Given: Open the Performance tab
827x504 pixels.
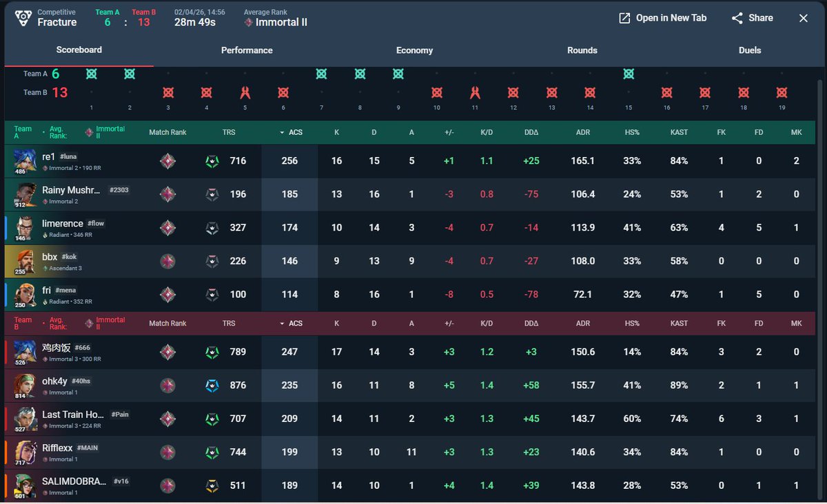Looking at the screenshot, I should (x=247, y=50).
